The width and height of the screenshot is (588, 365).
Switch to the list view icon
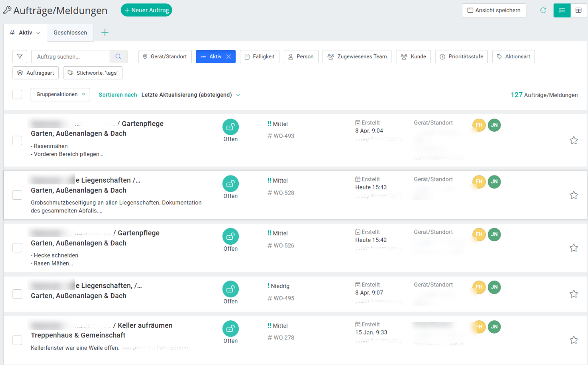[x=562, y=11]
